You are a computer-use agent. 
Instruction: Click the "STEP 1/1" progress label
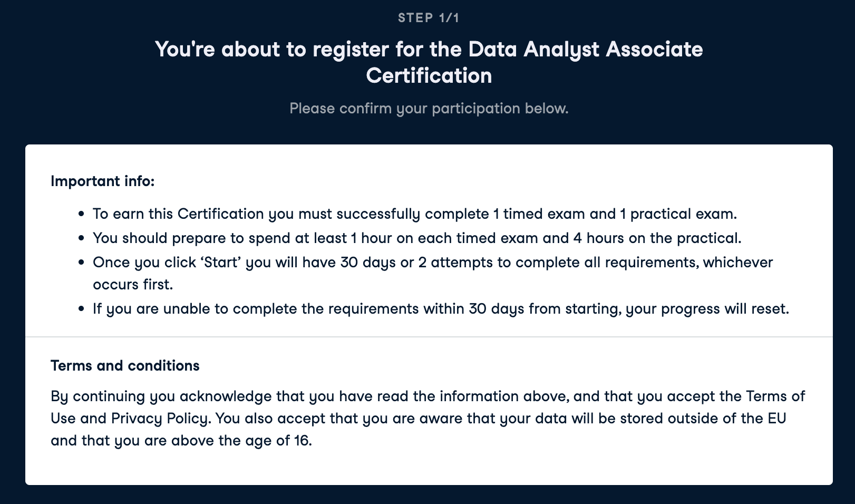pyautogui.click(x=429, y=18)
